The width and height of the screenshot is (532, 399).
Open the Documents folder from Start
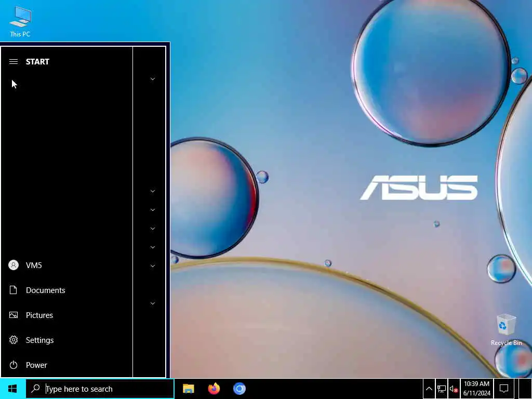tap(66, 290)
